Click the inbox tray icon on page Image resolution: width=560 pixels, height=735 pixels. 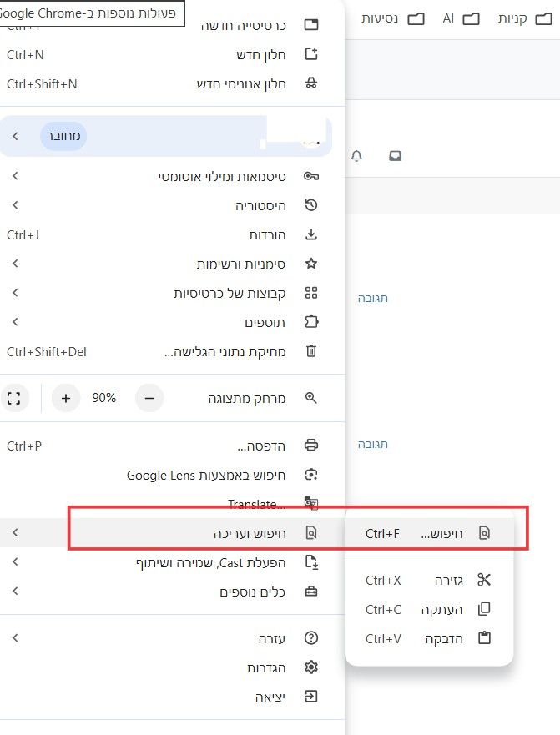395,156
